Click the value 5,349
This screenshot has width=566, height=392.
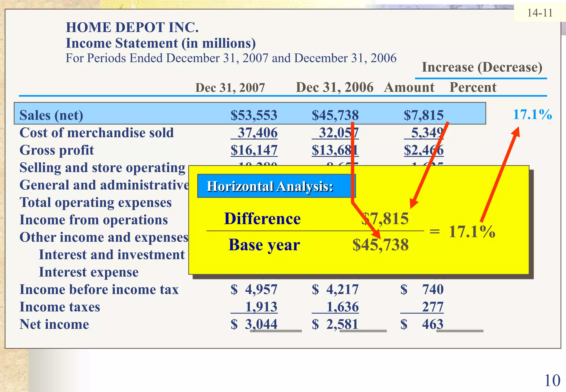pyautogui.click(x=427, y=133)
